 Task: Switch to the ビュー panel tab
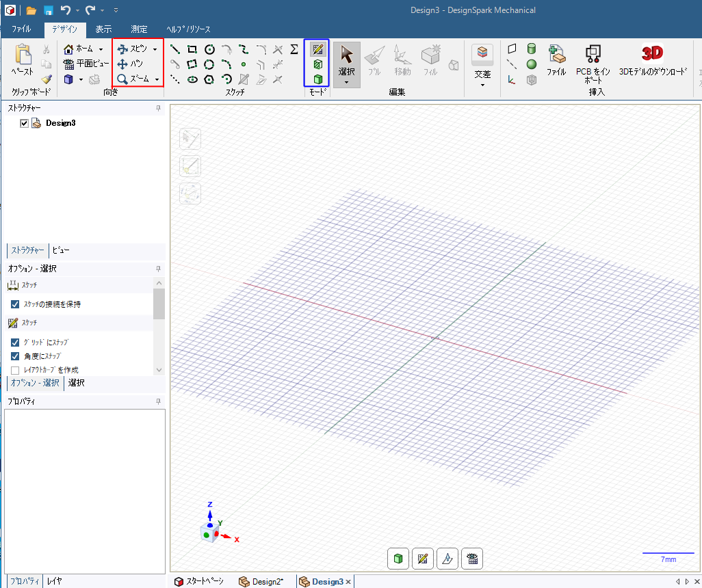click(61, 250)
